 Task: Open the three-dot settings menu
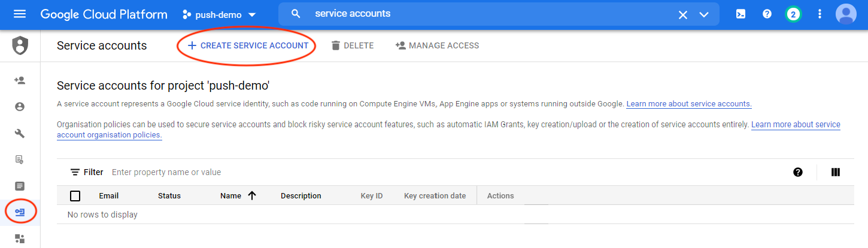pos(820,14)
